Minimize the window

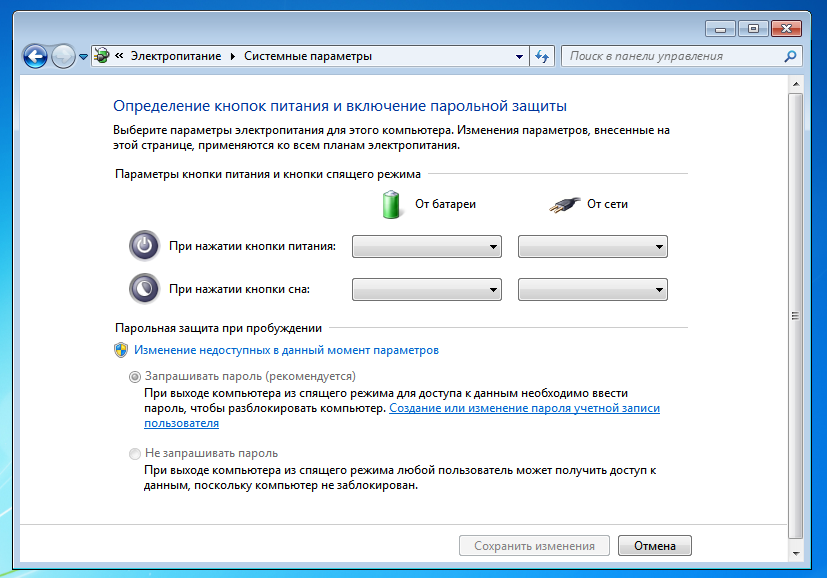[720, 29]
